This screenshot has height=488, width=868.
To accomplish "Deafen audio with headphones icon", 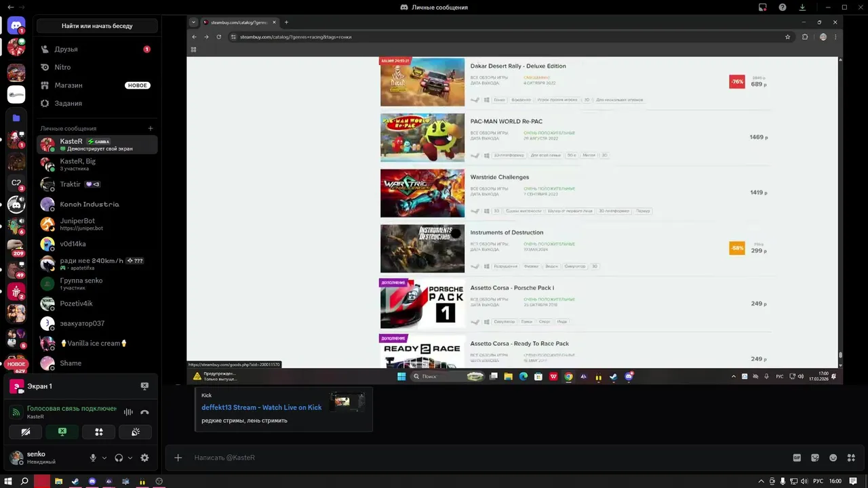I will (x=119, y=457).
